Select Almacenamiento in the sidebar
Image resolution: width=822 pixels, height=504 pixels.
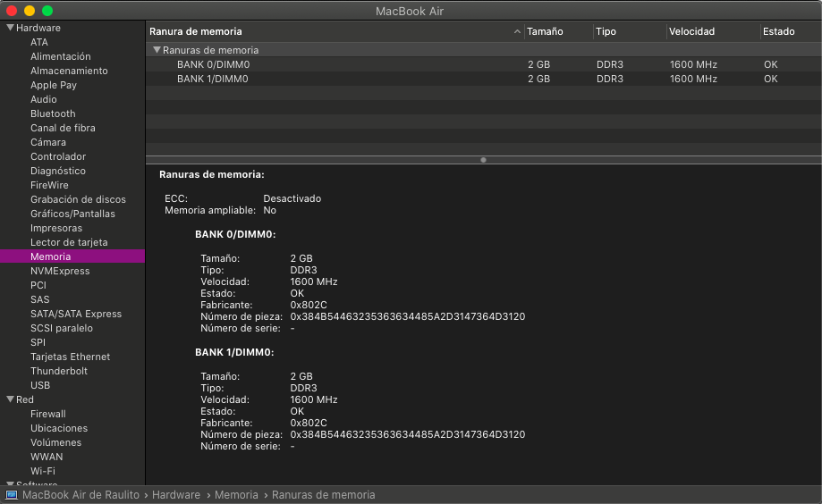(69, 71)
